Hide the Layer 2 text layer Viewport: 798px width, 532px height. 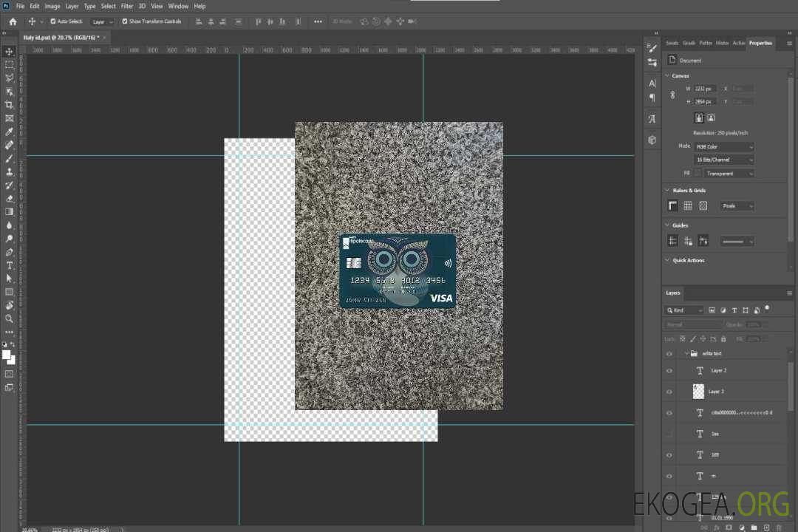[x=669, y=370]
